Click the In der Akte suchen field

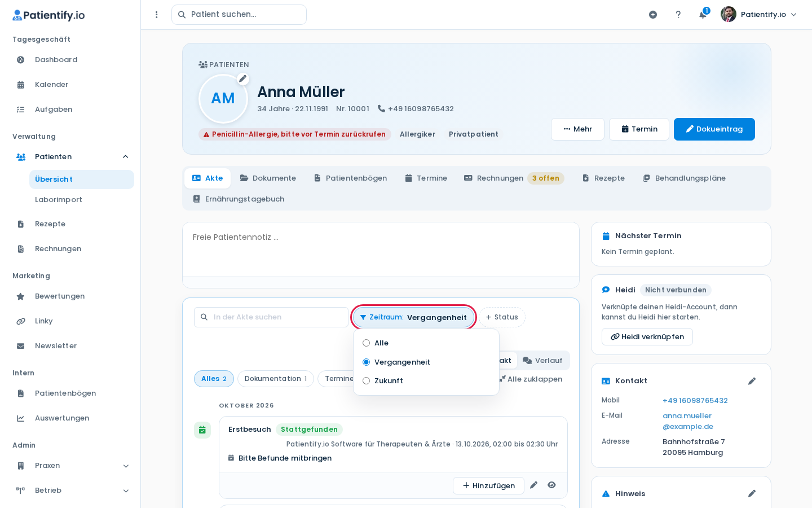(271, 317)
